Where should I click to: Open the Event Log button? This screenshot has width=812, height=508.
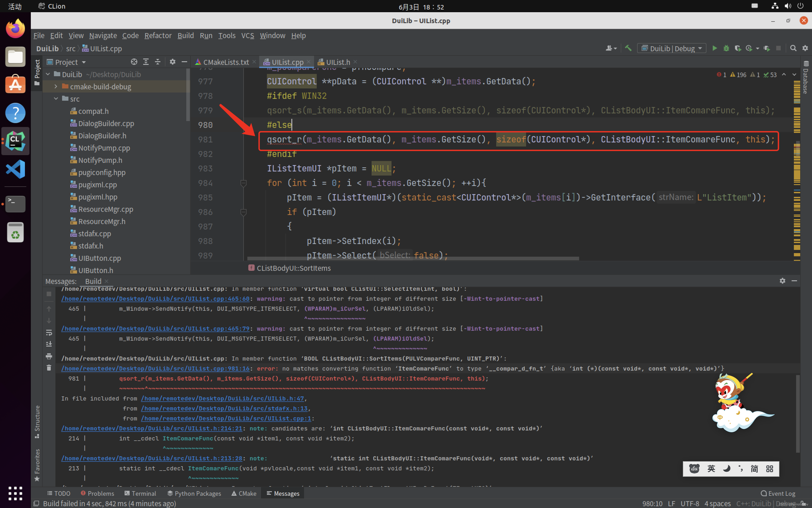(x=778, y=493)
